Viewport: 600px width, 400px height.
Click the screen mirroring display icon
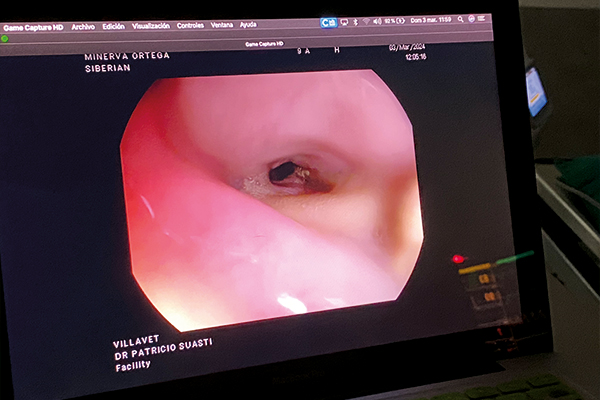pyautogui.click(x=345, y=21)
